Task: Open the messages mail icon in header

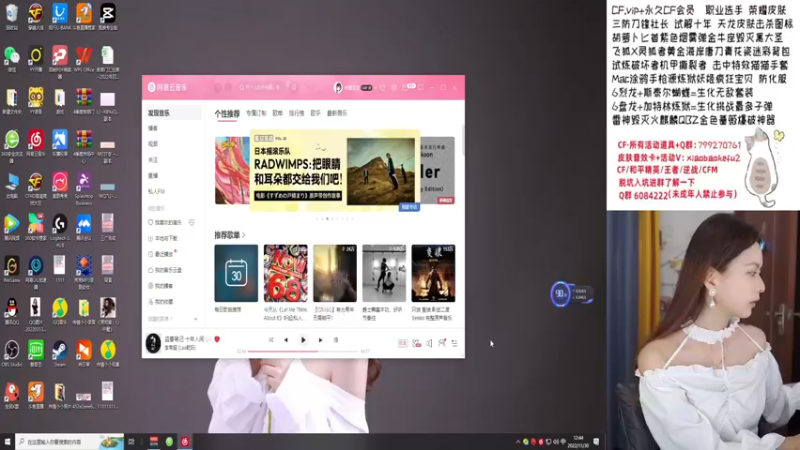Action: coord(405,88)
